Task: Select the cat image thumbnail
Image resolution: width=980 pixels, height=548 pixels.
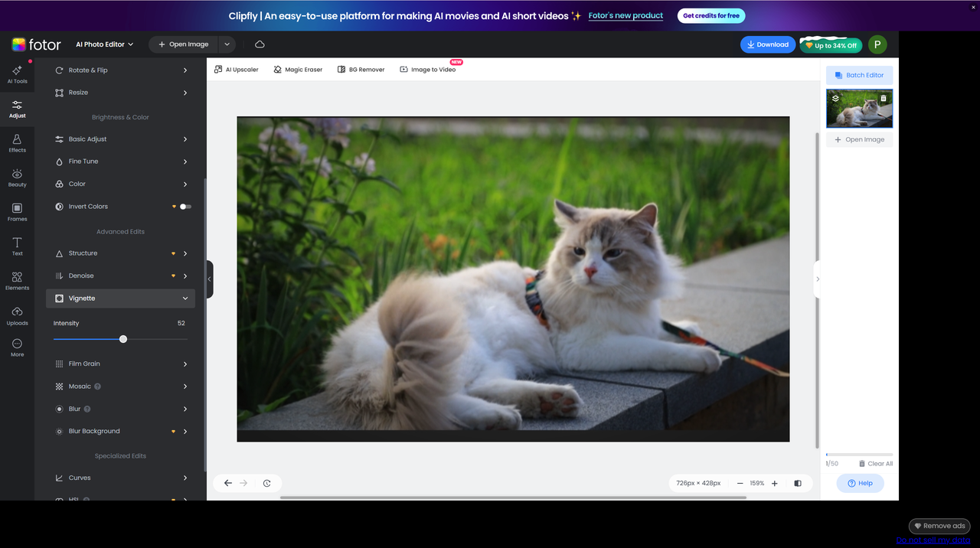Action: (859, 109)
